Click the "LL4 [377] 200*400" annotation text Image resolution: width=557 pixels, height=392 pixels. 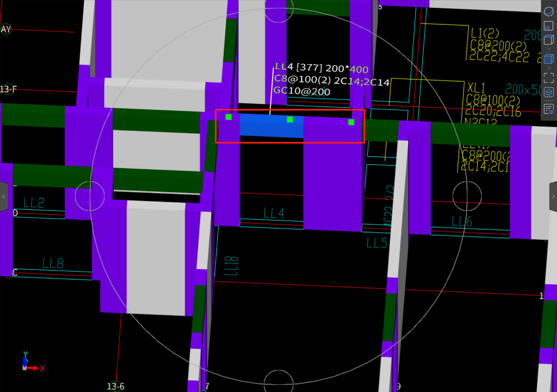(x=322, y=68)
